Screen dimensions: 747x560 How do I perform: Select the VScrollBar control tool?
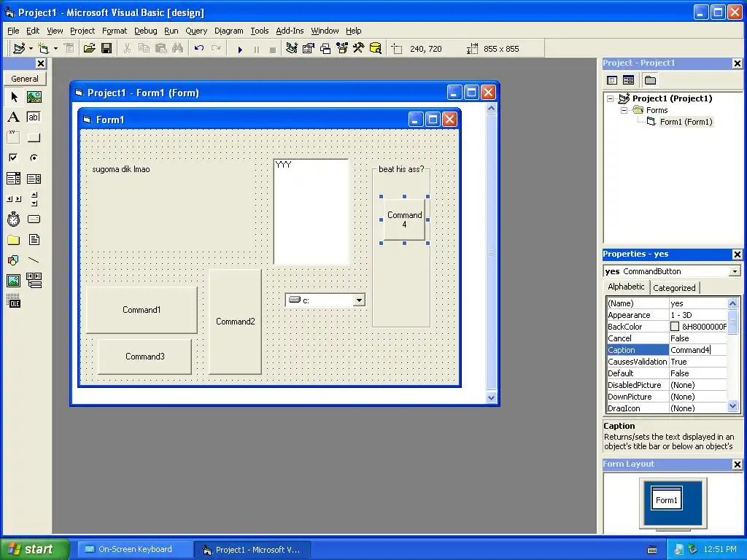coord(34,199)
